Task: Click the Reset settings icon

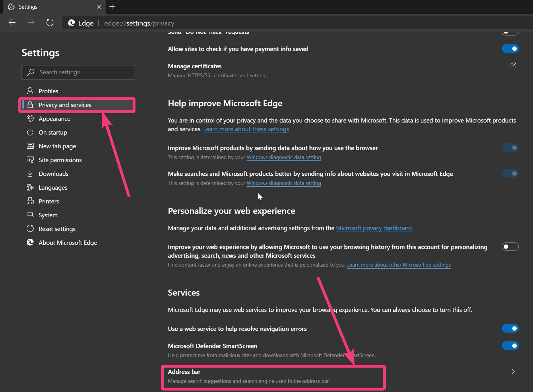Action: tap(30, 229)
